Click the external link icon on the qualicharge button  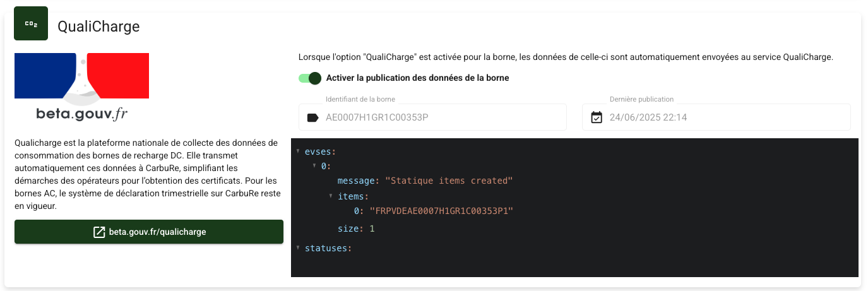(99, 232)
